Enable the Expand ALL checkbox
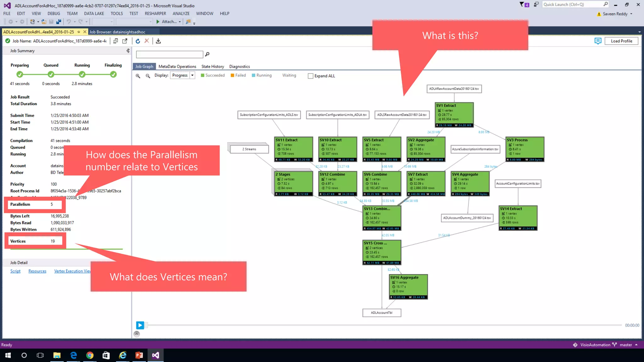The height and width of the screenshot is (362, 644). [x=311, y=76]
